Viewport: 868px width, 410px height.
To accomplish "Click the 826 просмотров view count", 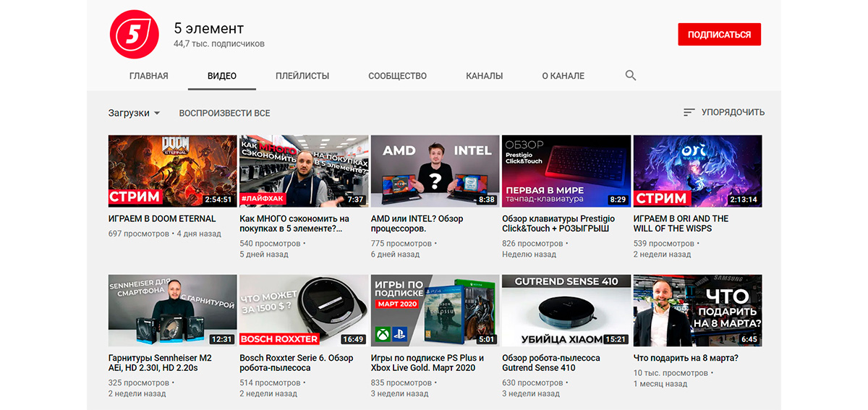I will coord(532,244).
